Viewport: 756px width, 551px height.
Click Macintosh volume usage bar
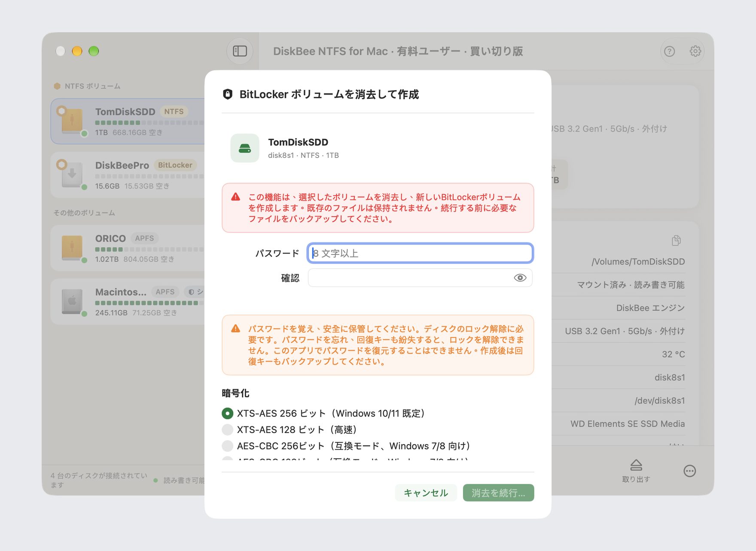tap(149, 303)
